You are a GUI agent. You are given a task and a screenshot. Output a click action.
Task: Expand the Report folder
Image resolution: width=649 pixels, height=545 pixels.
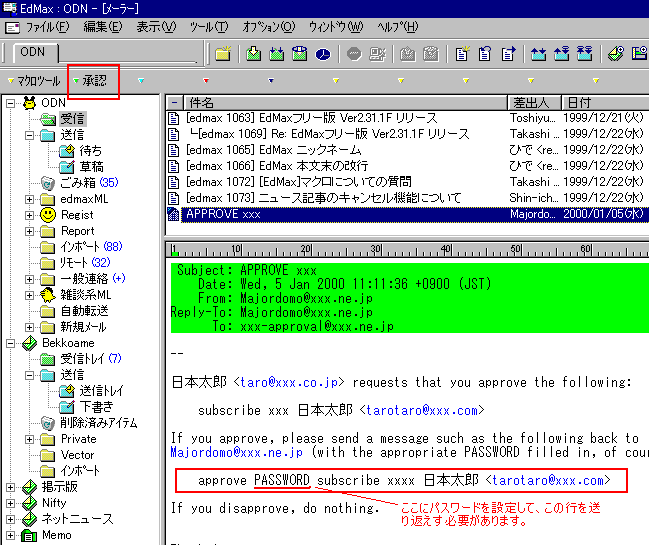(x=30, y=231)
